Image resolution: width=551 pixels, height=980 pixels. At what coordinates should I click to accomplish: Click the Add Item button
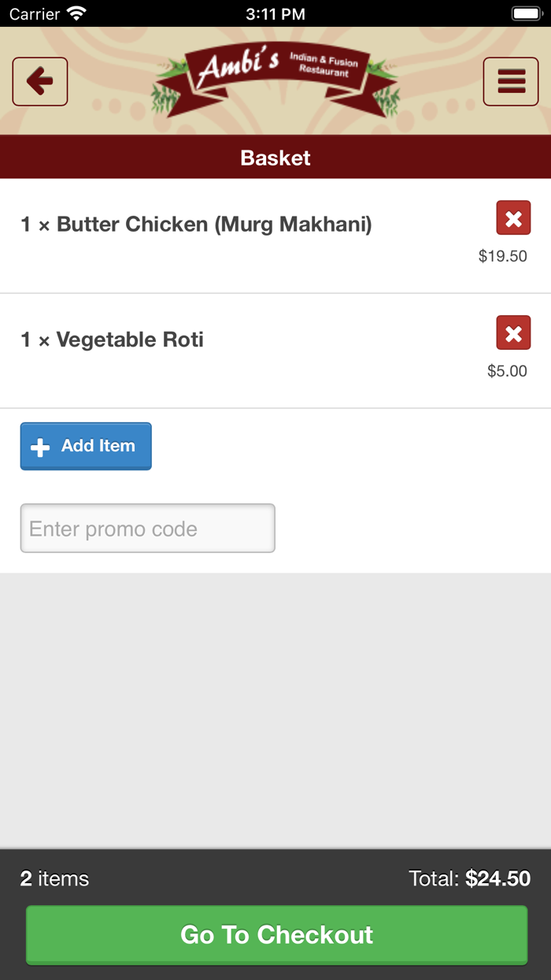(86, 446)
